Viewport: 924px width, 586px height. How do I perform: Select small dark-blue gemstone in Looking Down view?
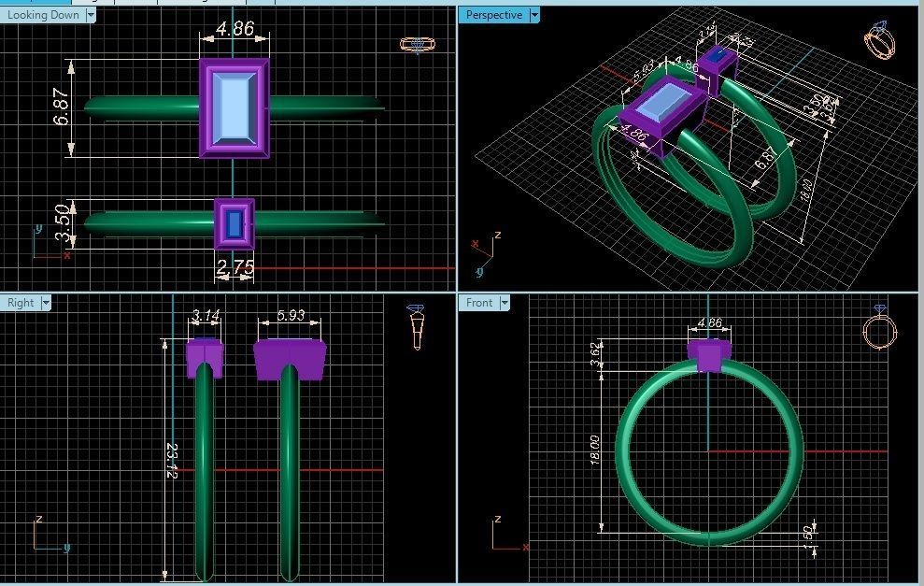(x=235, y=223)
